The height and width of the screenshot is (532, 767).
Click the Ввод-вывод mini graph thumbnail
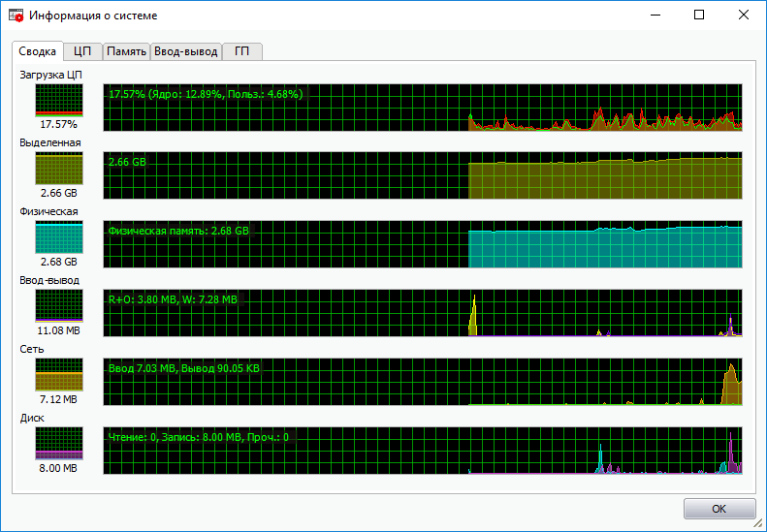tap(59, 305)
